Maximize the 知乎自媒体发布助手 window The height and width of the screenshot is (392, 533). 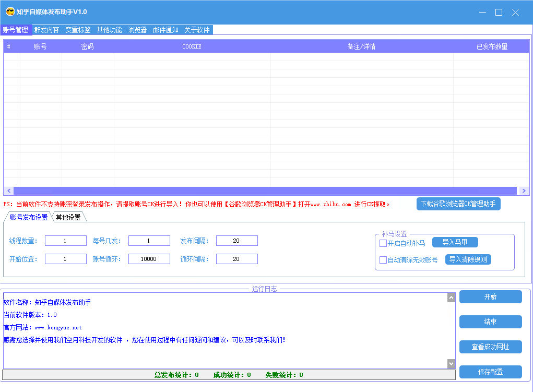[x=499, y=12]
